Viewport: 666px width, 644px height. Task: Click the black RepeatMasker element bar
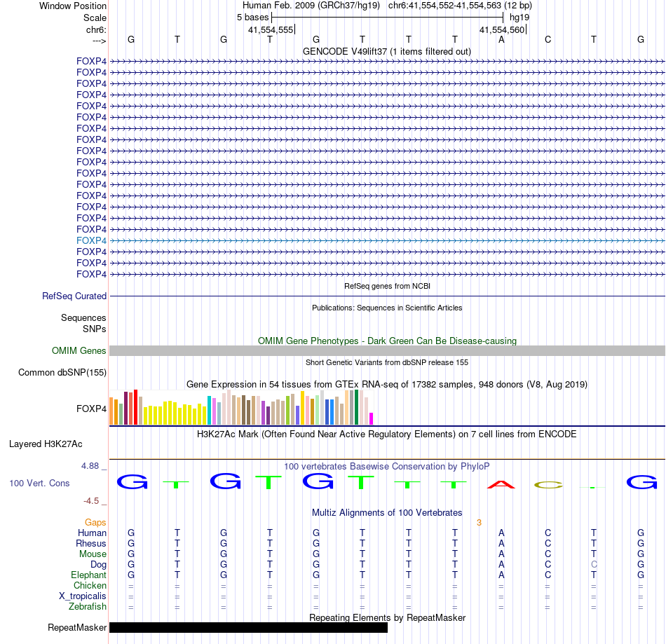[248, 627]
